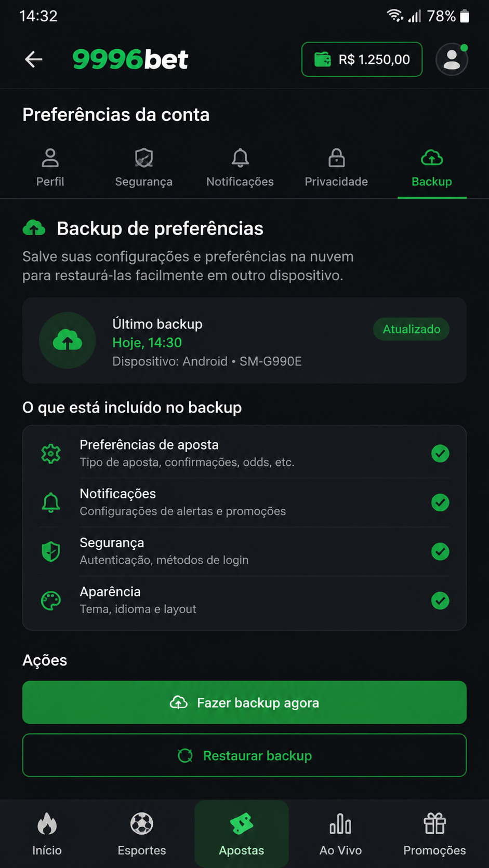Tap the back arrow icon
489x868 pixels.
tap(34, 59)
